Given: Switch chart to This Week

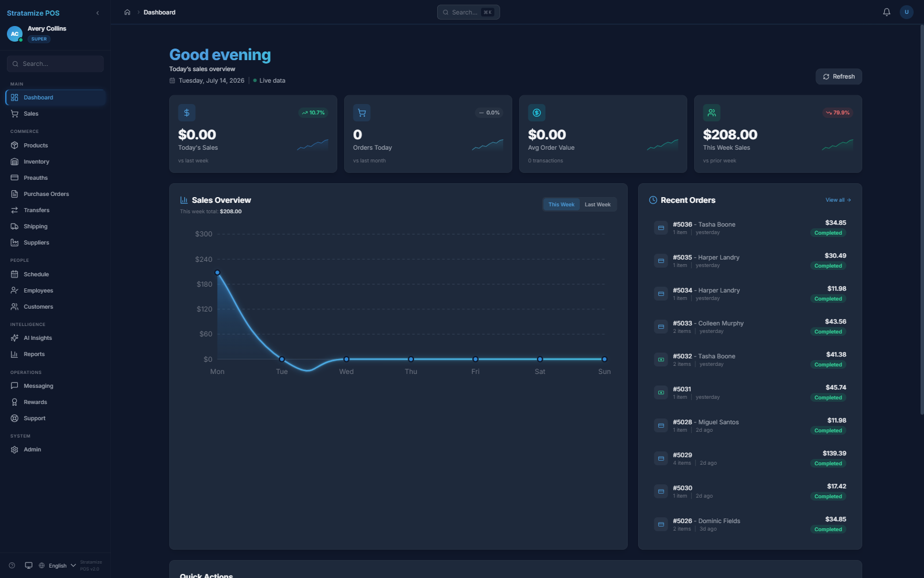Looking at the screenshot, I should [561, 205].
